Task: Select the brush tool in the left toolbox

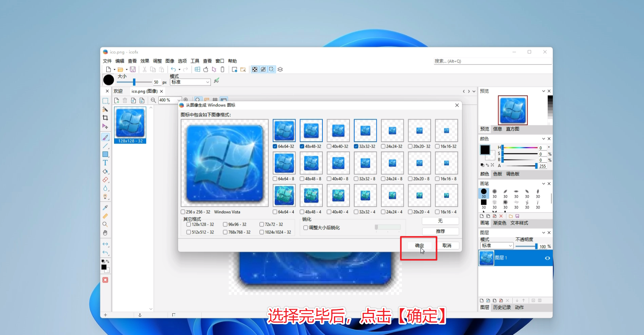Action: coord(105,137)
